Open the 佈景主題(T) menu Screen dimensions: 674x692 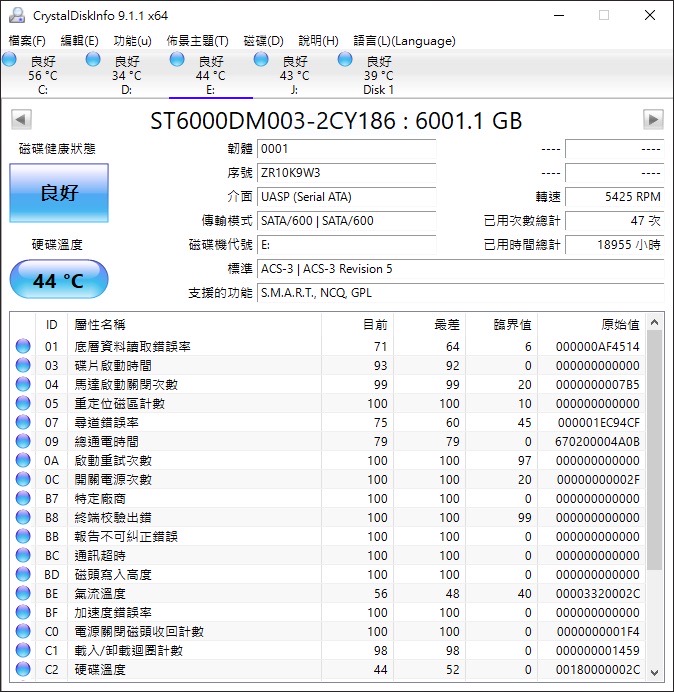pos(197,41)
